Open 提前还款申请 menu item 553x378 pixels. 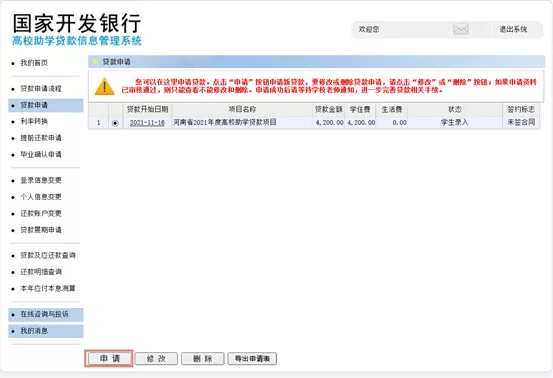click(x=41, y=138)
